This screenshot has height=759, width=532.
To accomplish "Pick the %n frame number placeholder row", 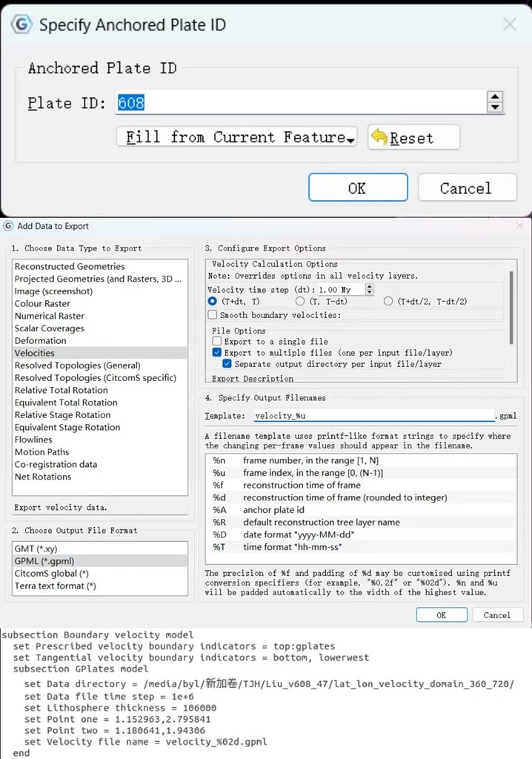I will point(361,460).
